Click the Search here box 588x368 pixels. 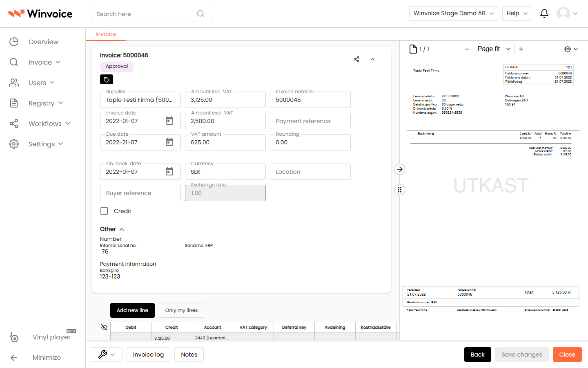(152, 14)
